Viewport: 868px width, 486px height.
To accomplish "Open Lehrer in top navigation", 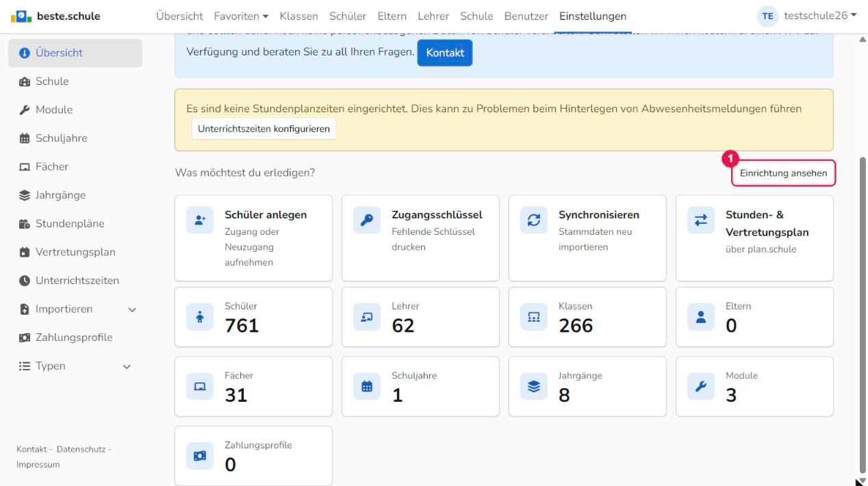I will 433,16.
